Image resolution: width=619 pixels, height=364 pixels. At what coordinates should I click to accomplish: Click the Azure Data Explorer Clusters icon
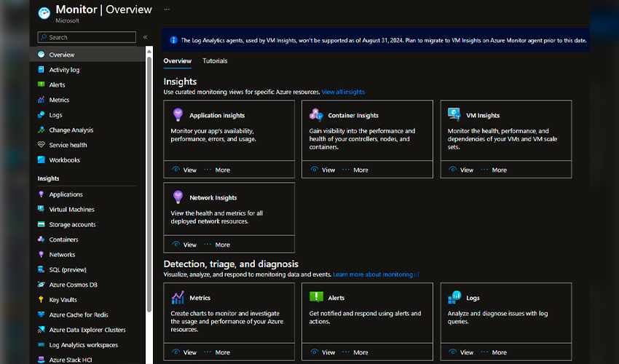41,329
